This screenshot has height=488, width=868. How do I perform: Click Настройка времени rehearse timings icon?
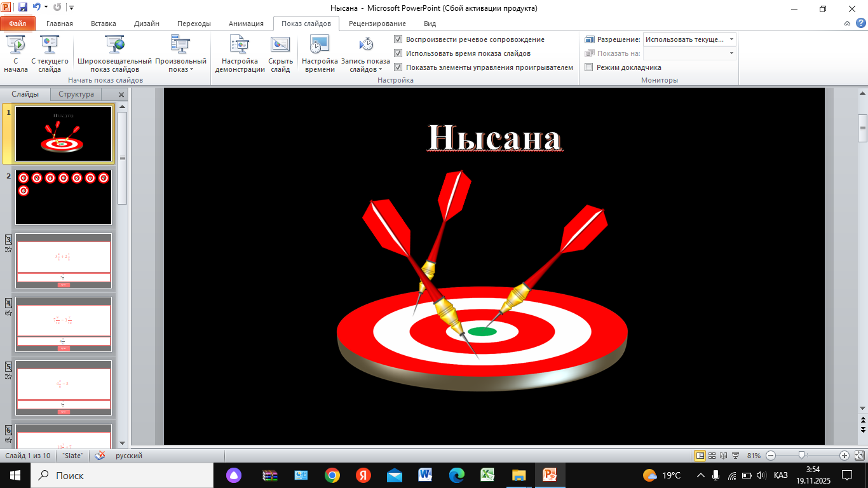coord(320,45)
